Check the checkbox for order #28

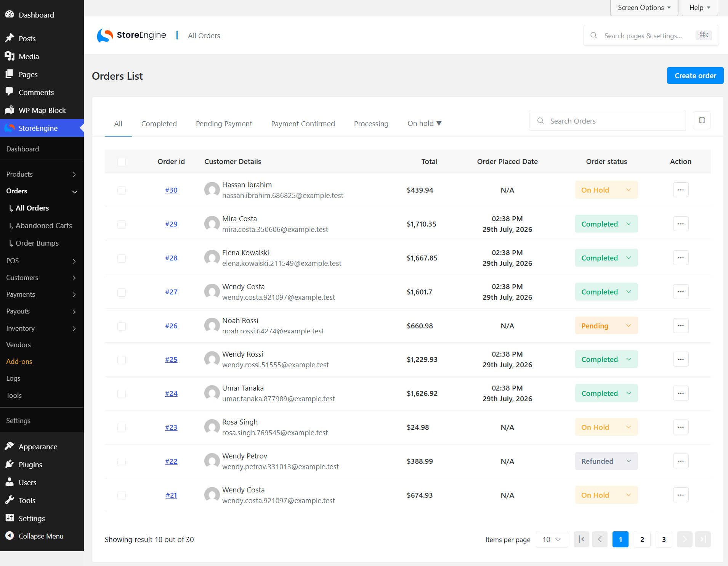(122, 258)
